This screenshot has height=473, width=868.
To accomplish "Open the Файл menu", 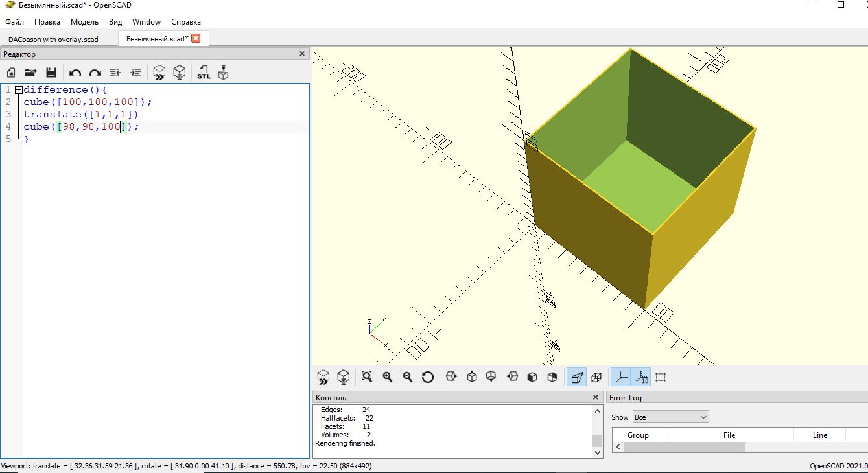I will click(x=14, y=22).
